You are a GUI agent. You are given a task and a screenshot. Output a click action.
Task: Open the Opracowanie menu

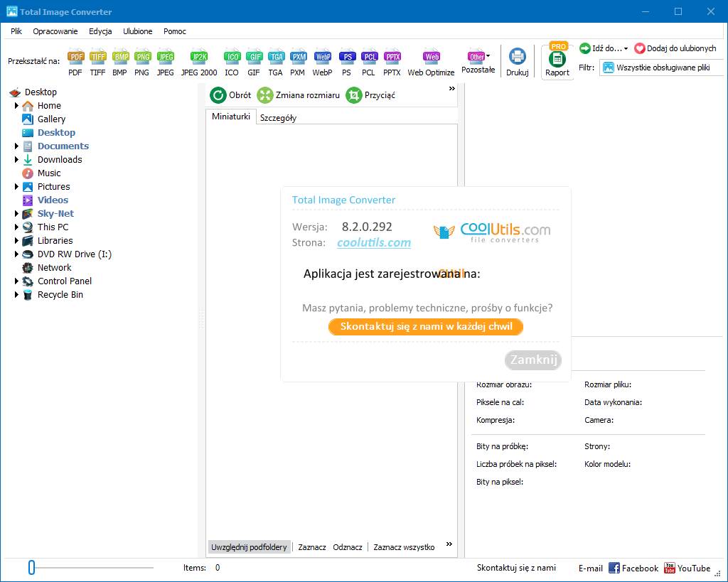tap(55, 31)
